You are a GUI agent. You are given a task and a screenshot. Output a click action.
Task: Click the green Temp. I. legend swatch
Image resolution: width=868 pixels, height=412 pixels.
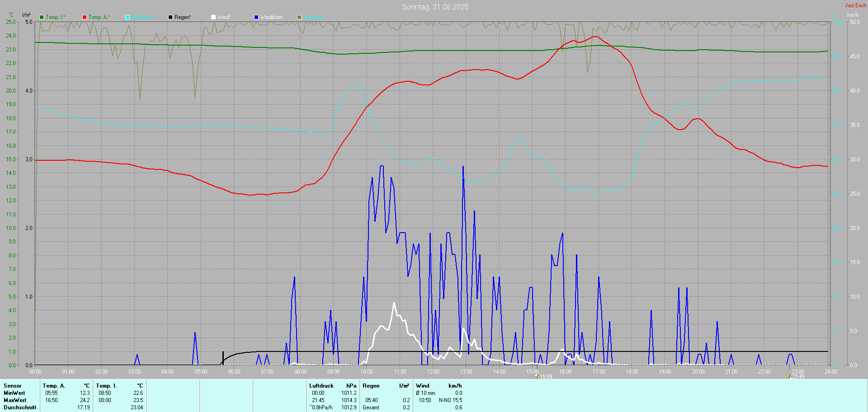[42, 17]
